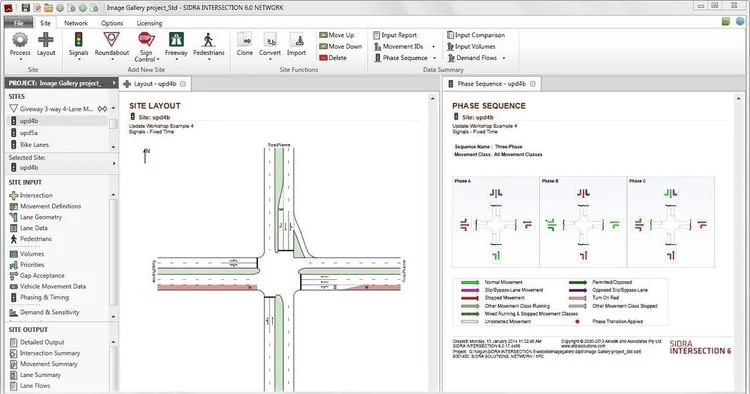Open the Input Report
The width and height of the screenshot is (750, 394).
pyautogui.click(x=395, y=35)
